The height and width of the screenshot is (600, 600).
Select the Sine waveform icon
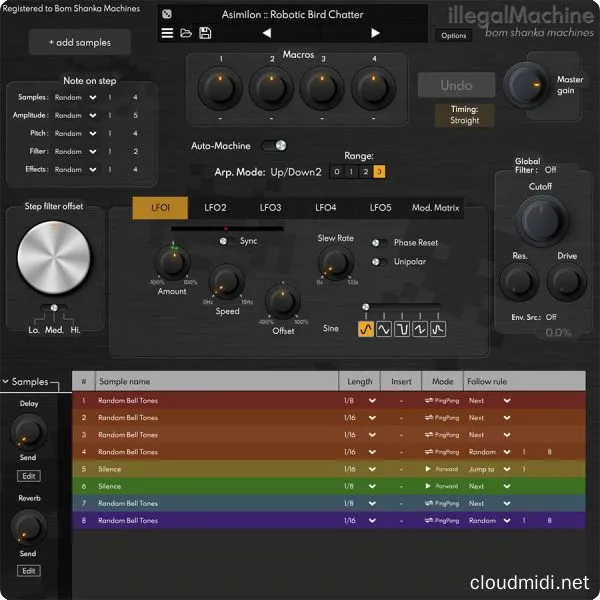pyautogui.click(x=366, y=329)
